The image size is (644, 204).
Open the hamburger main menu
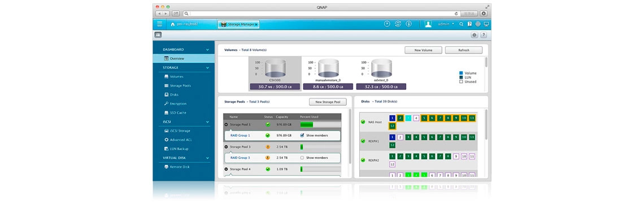(x=159, y=24)
